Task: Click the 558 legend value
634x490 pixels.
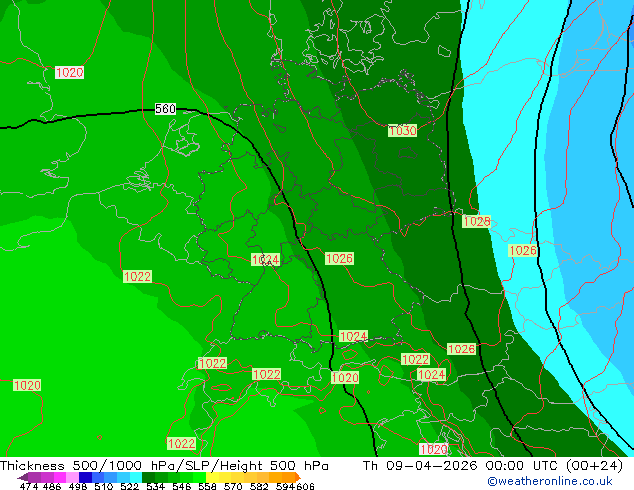Action: pyautogui.click(x=207, y=486)
